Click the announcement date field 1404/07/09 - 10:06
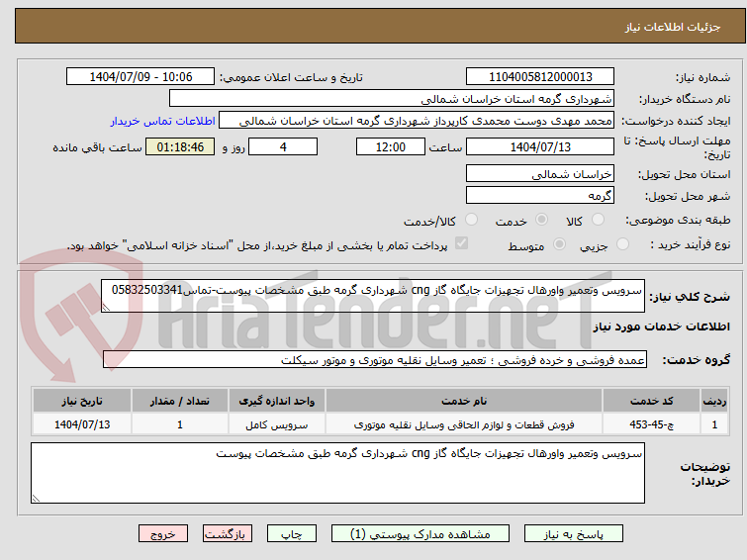This screenshot has width=747, height=560. pyautogui.click(x=140, y=77)
